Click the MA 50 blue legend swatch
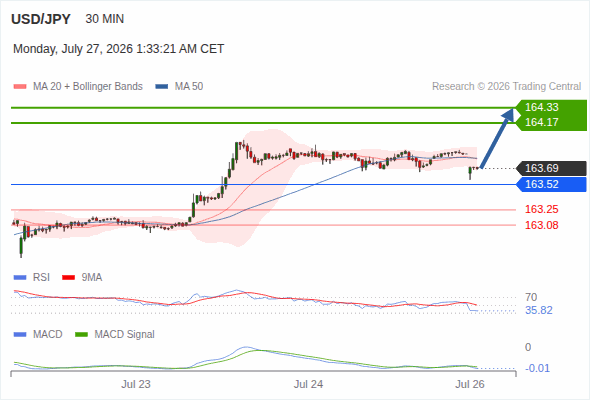 (161, 87)
